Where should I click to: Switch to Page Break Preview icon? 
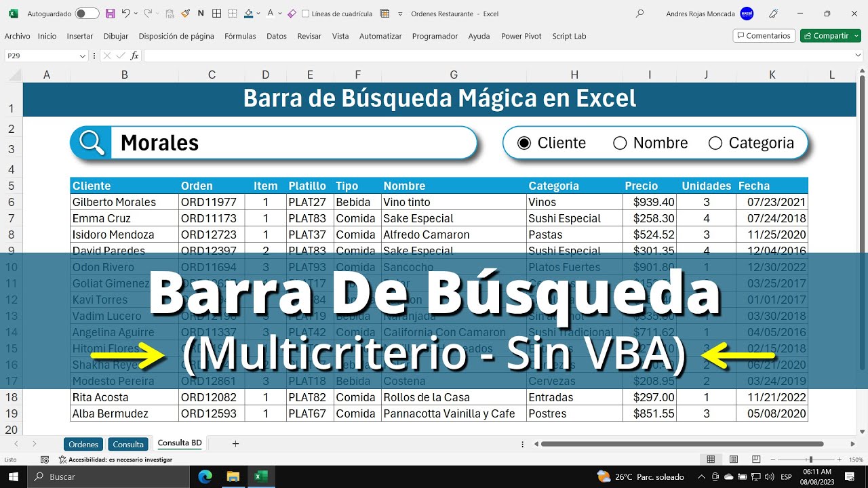click(x=755, y=460)
